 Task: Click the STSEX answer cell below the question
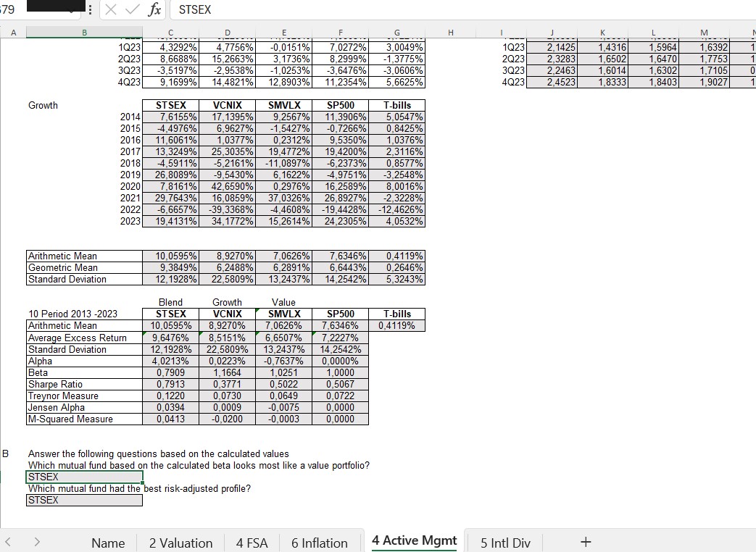pyautogui.click(x=83, y=477)
